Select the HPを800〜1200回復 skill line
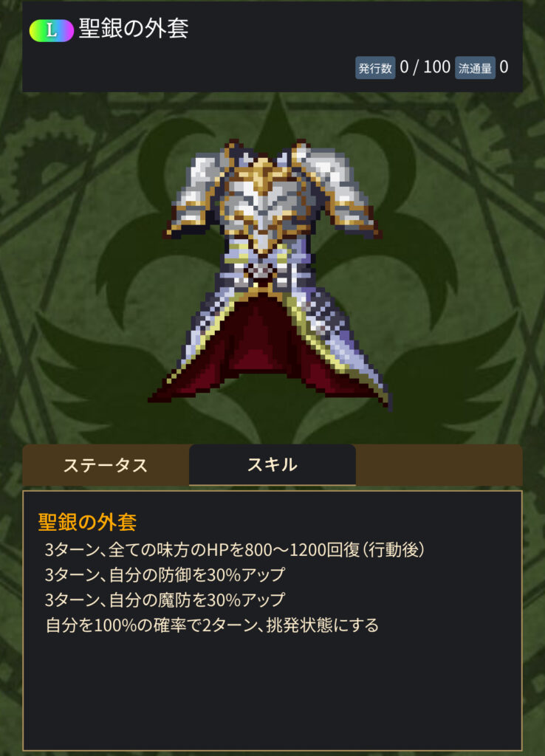 [235, 549]
